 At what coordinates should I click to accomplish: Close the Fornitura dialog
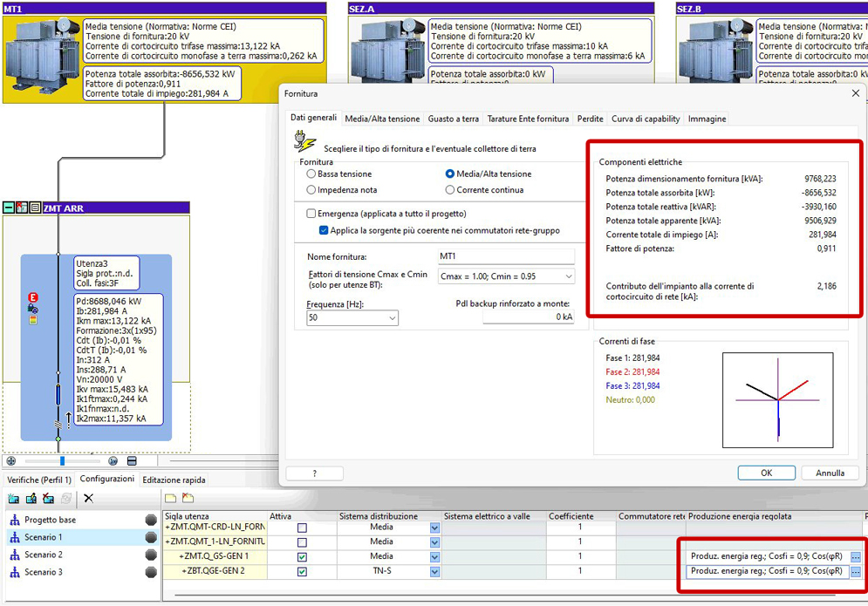coord(855,93)
